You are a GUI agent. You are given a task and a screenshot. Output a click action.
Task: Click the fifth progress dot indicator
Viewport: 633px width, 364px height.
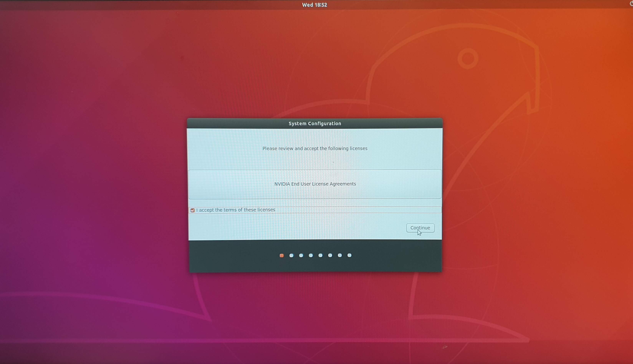(320, 255)
